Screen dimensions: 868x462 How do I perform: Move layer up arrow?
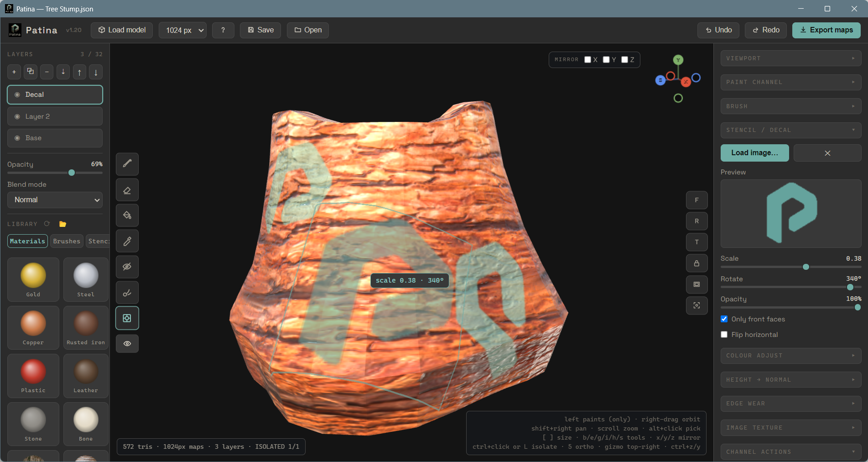coord(80,72)
